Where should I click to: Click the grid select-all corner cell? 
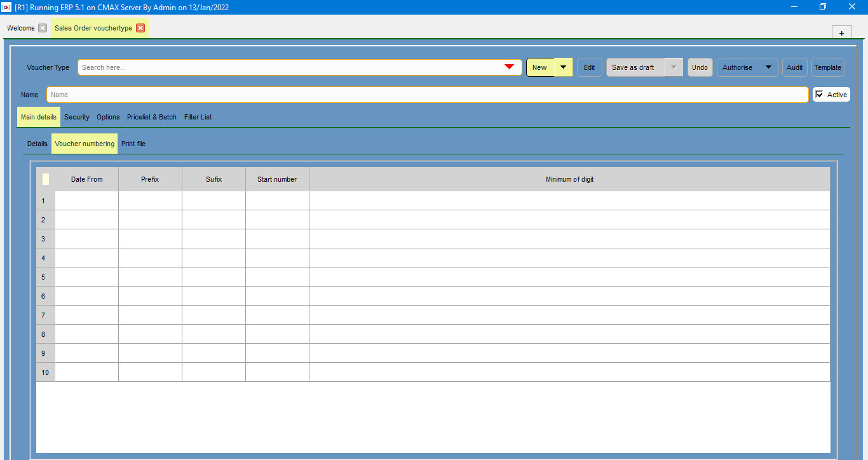click(x=46, y=179)
